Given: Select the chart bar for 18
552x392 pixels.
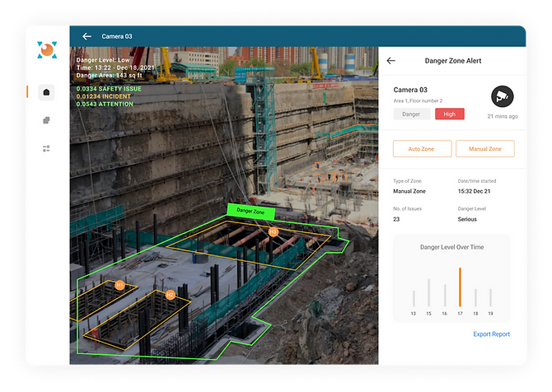Looking at the screenshot, I should coord(475,297).
